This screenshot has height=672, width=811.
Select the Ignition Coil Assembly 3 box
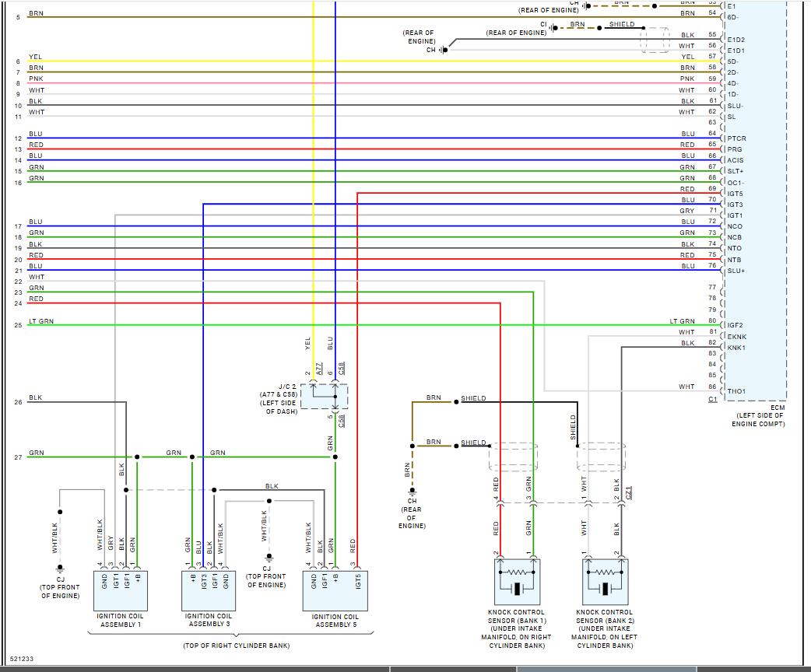(208, 590)
